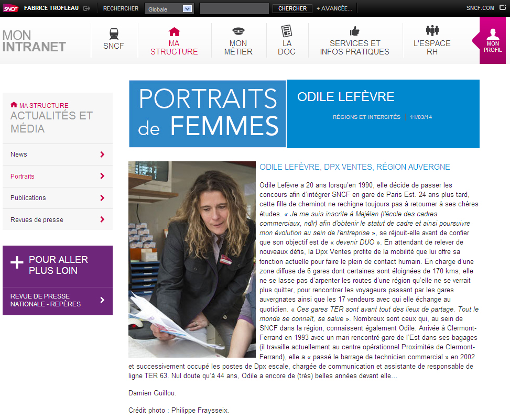
Task: Click the author name Damien Guillou
Action: pos(152,393)
